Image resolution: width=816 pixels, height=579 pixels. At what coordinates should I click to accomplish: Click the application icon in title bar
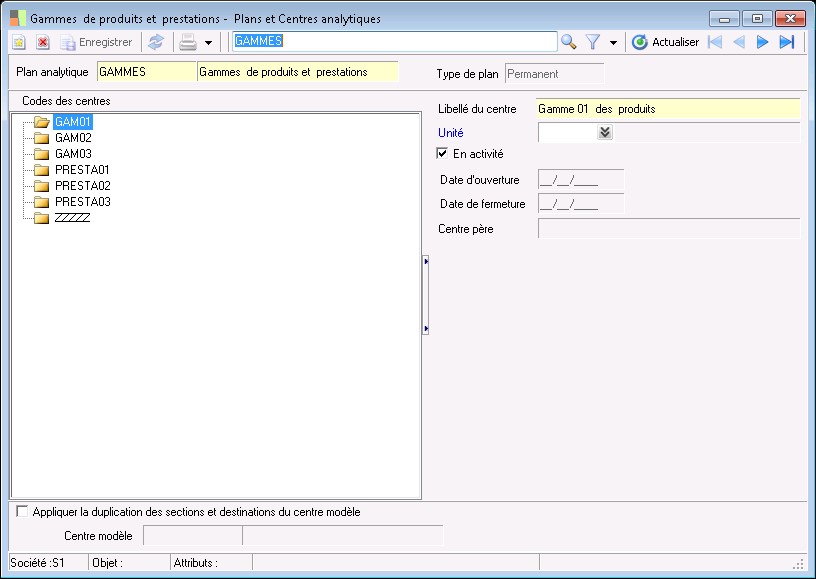coord(18,19)
